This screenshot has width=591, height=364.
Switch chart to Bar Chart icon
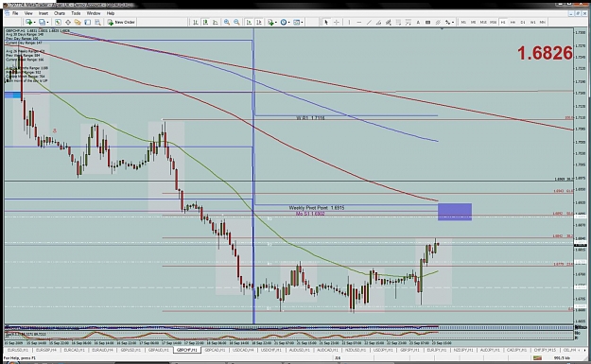point(195,23)
